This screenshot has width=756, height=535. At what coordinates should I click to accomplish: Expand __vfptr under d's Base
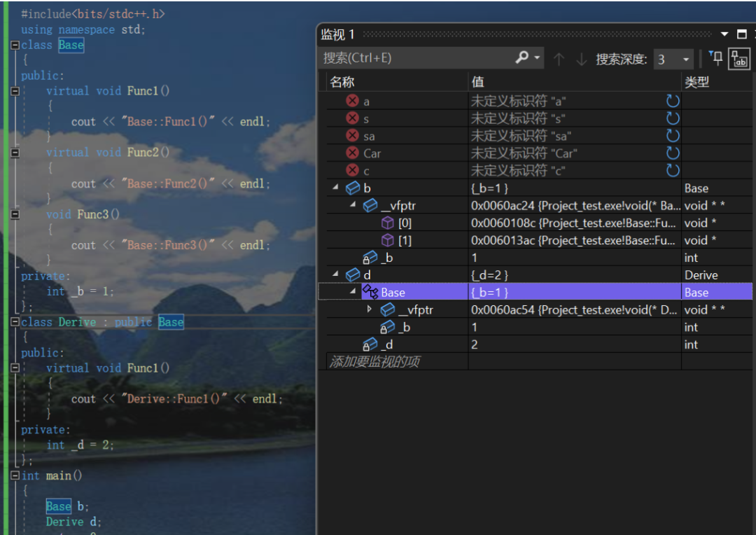pyautogui.click(x=370, y=309)
